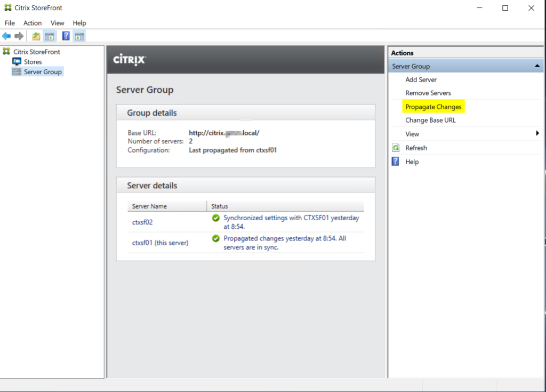Click the Up One Level folder icon

click(36, 36)
